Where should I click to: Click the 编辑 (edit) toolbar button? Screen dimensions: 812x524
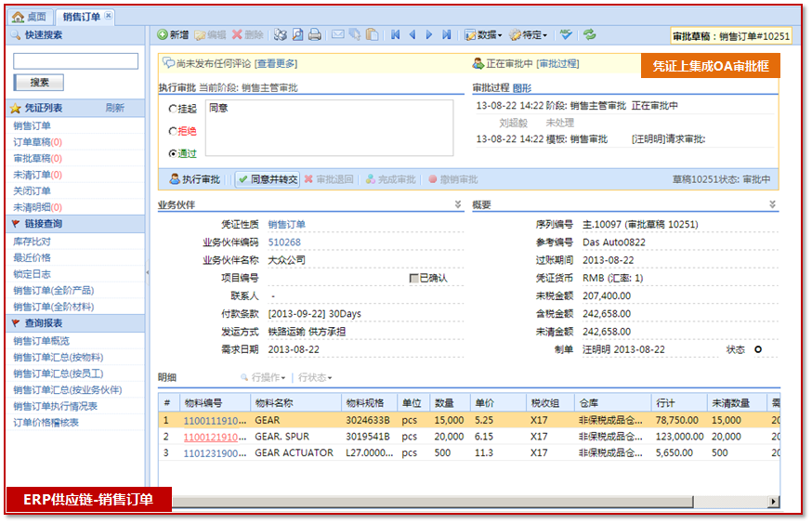click(210, 34)
